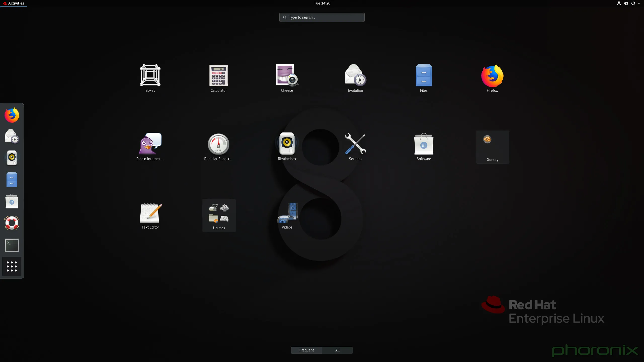Screen dimensions: 644x362
Task: Launch Boxes virtual machine manager
Action: click(x=150, y=75)
